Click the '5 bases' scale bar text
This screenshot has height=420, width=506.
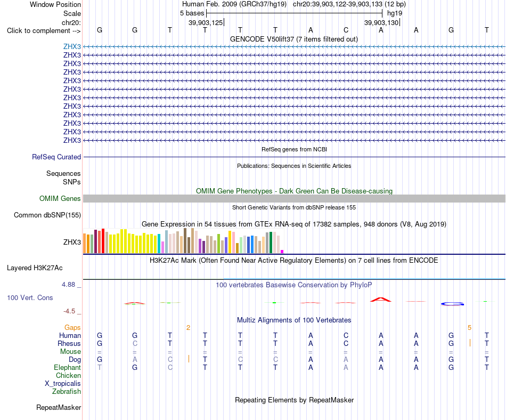coord(192,13)
